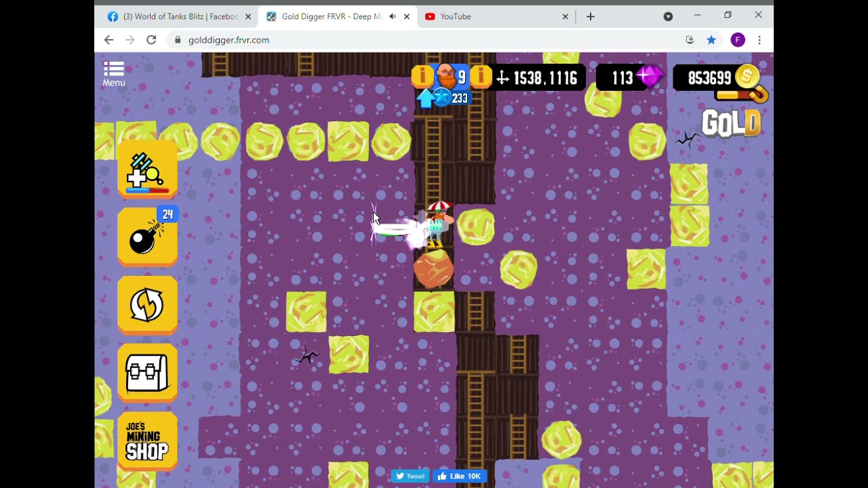Minimize the Chrome window
This screenshot has width=868, height=488.
coord(697,15)
